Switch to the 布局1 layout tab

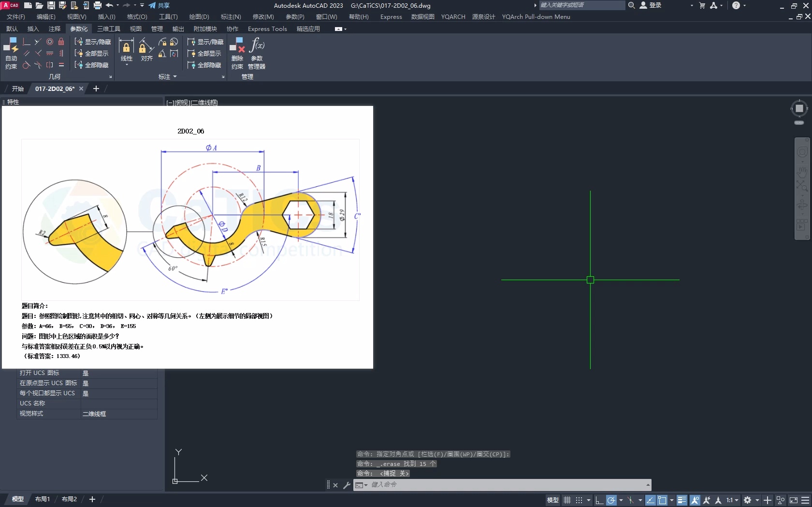point(43,499)
